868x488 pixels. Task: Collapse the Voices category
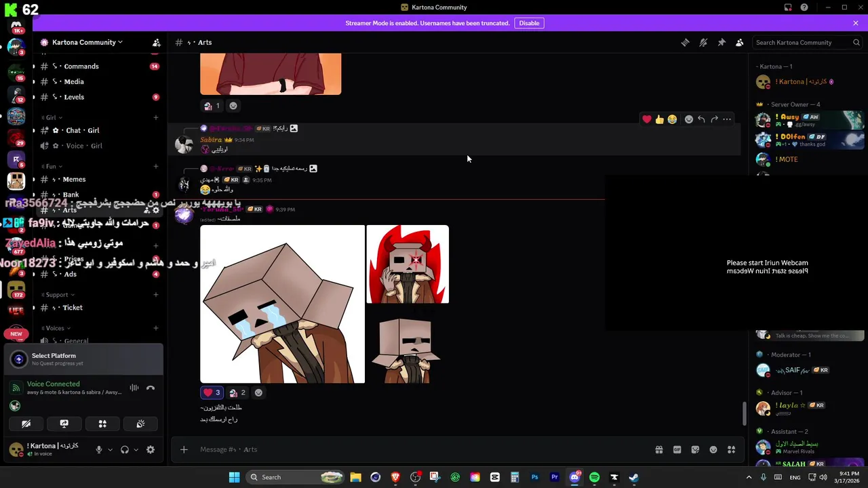pos(57,328)
